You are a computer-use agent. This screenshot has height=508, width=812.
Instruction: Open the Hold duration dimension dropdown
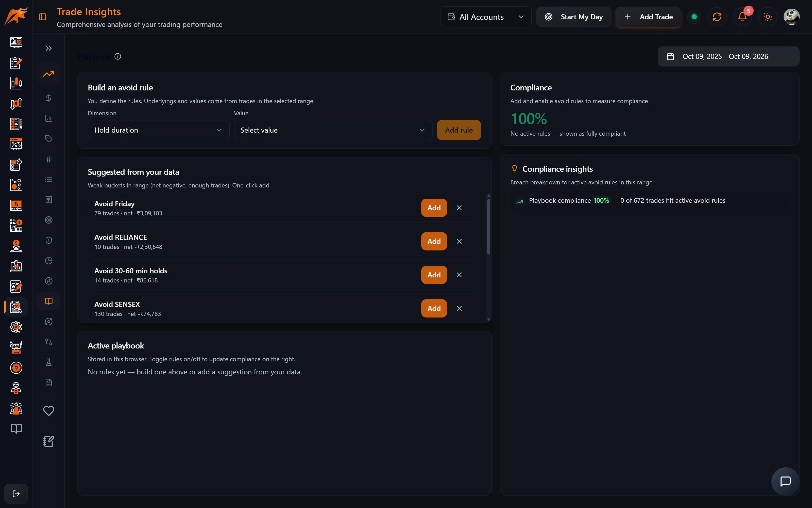158,130
